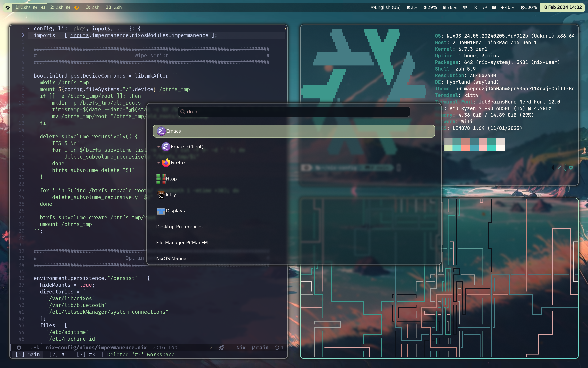Click the Displays icon in launcher
The width and height of the screenshot is (588, 368).
(161, 211)
